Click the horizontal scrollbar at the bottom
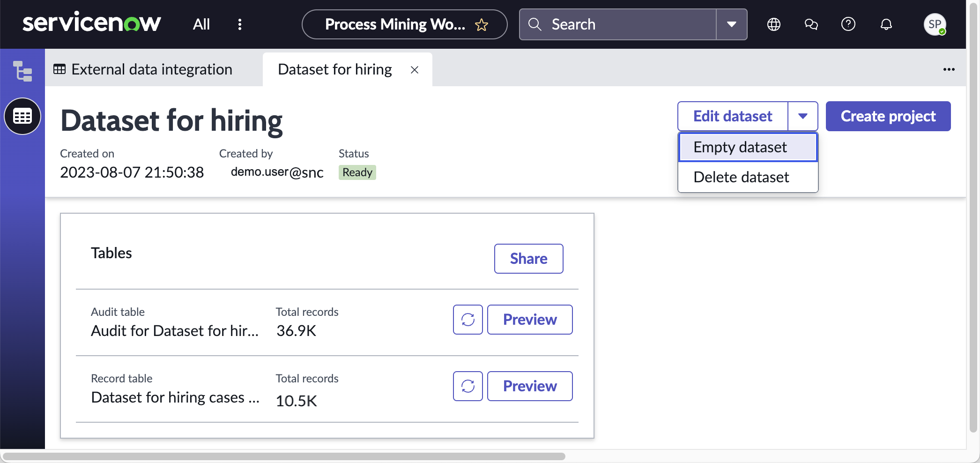This screenshot has height=463, width=980. pos(284,456)
